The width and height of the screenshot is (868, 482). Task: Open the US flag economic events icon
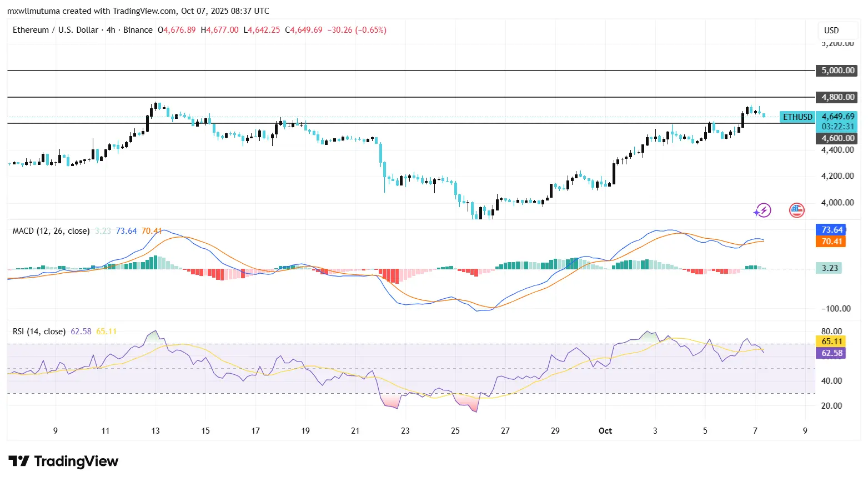[796, 210]
